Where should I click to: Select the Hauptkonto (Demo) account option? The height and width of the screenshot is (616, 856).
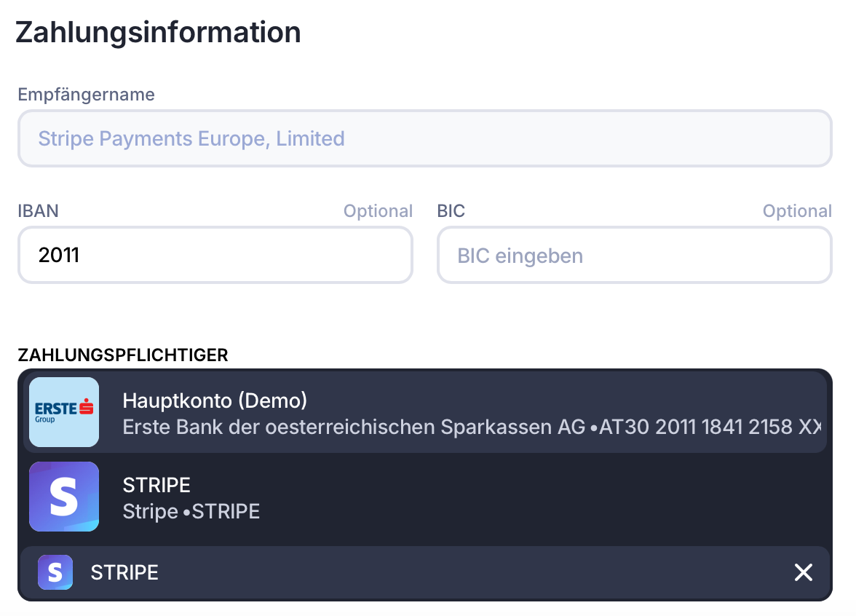pyautogui.click(x=215, y=400)
